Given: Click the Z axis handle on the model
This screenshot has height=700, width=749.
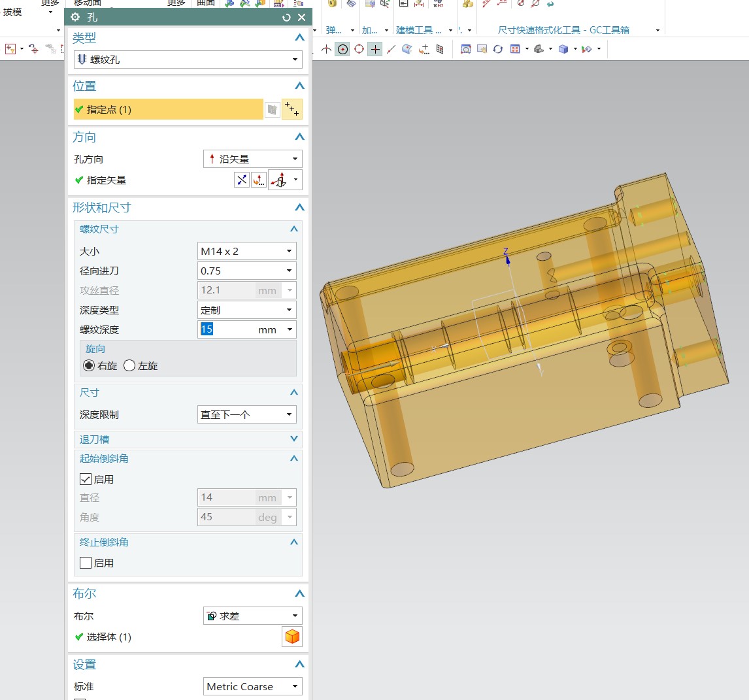Looking at the screenshot, I should [507, 259].
